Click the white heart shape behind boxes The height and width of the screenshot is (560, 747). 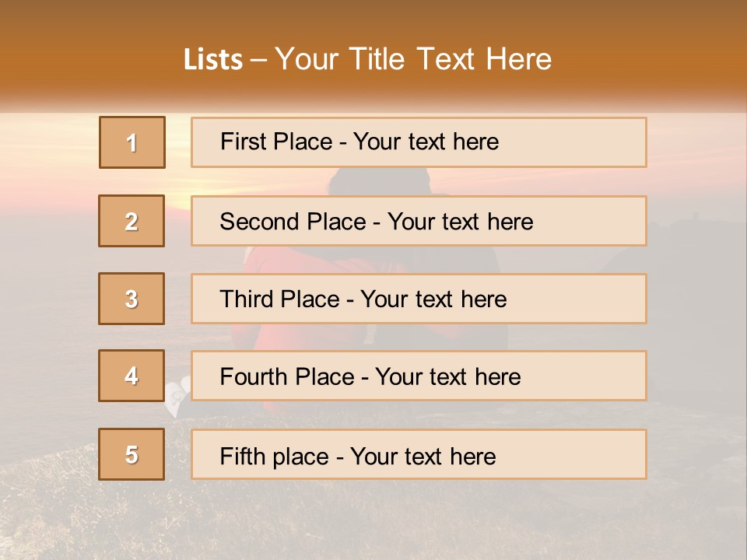[177, 396]
